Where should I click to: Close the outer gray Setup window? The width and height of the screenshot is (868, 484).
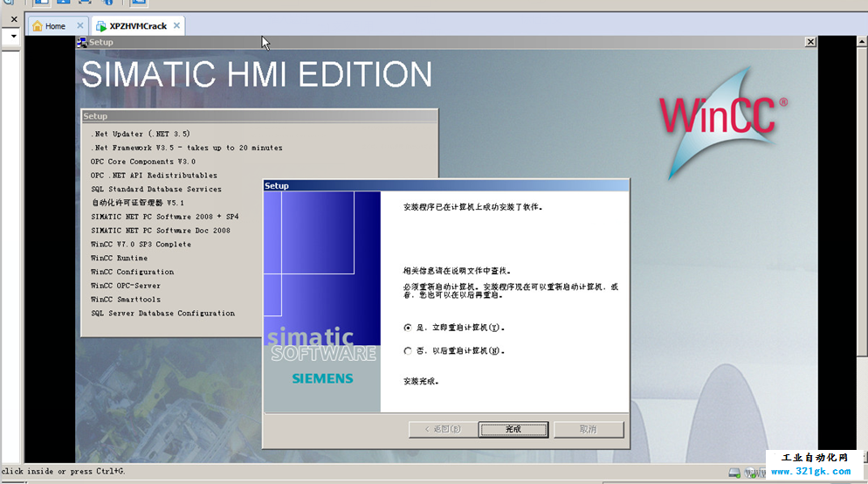coord(810,42)
